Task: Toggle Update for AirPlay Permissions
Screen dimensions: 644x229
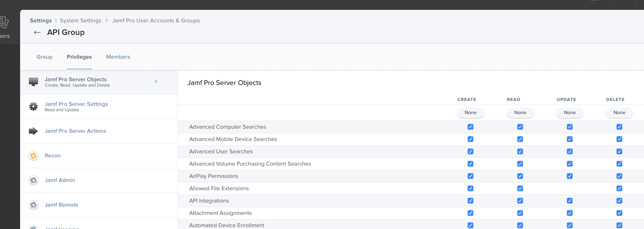Action: (570, 176)
